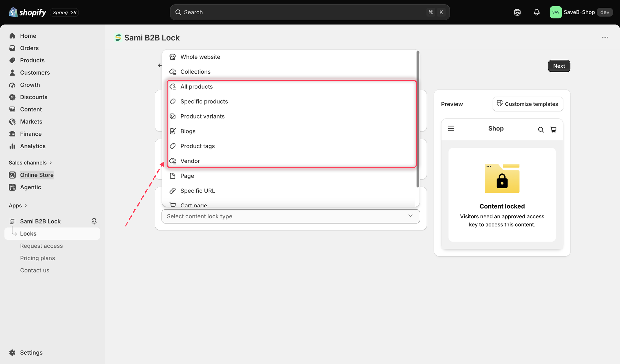
Task: Open the Select content lock type dropdown
Action: pos(291,216)
